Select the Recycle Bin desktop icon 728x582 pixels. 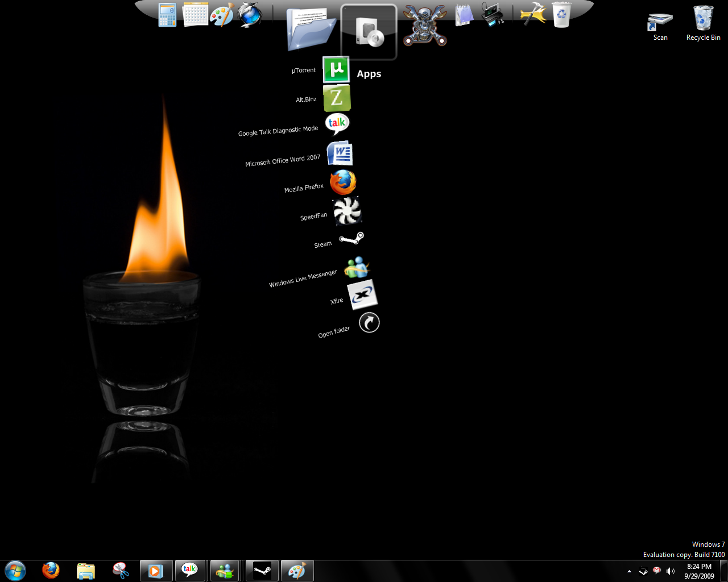click(x=704, y=23)
